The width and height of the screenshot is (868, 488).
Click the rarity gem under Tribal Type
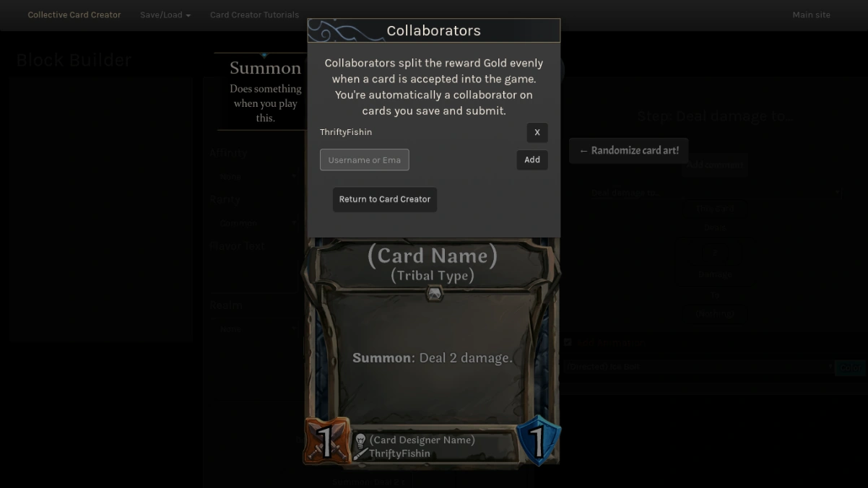tap(434, 294)
